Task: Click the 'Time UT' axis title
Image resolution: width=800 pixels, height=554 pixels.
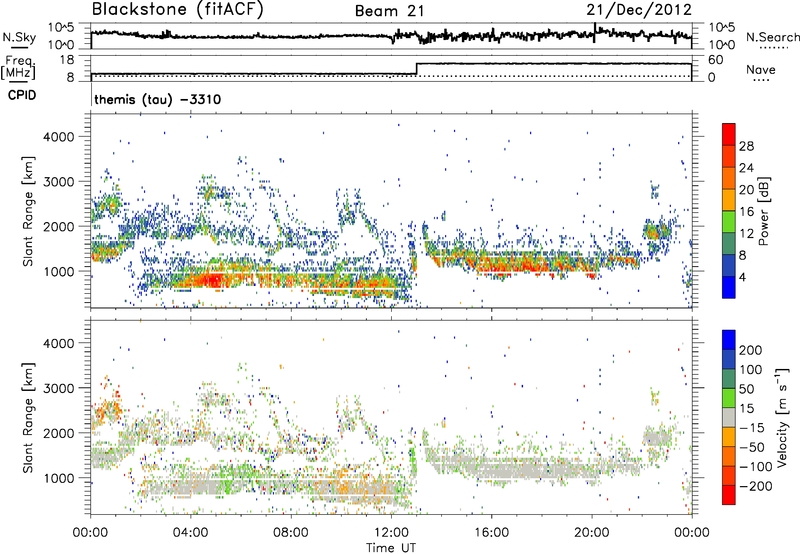Action: pos(391,548)
